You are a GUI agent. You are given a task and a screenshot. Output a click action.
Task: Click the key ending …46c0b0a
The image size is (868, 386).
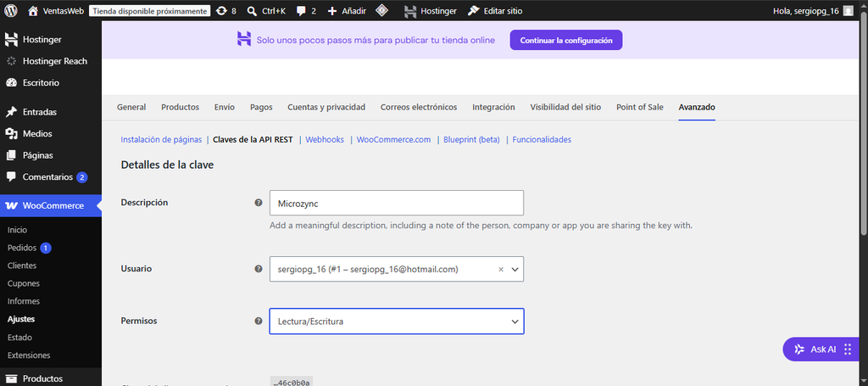click(292, 382)
